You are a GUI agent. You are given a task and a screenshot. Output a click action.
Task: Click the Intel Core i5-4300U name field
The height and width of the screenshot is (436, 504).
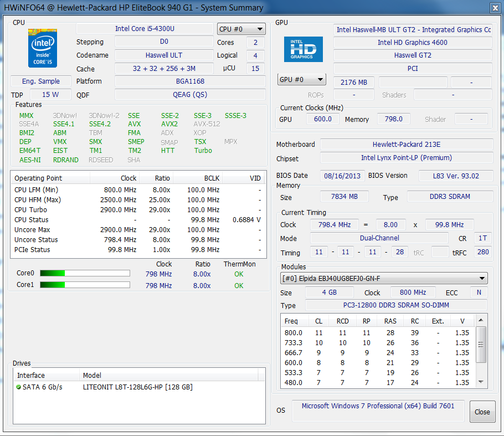pos(145,29)
